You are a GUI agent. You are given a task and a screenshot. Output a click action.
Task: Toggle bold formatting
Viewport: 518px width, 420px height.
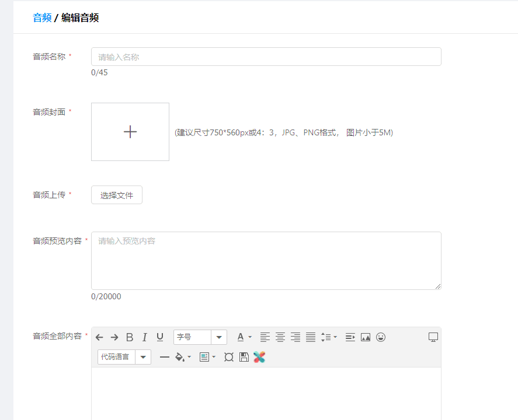130,337
